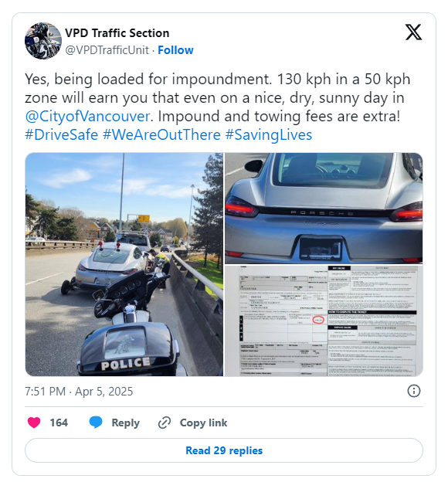Screen dimensions: 448x482
Task: Open the #WeAreOutThere hashtag
Action: tap(161, 134)
